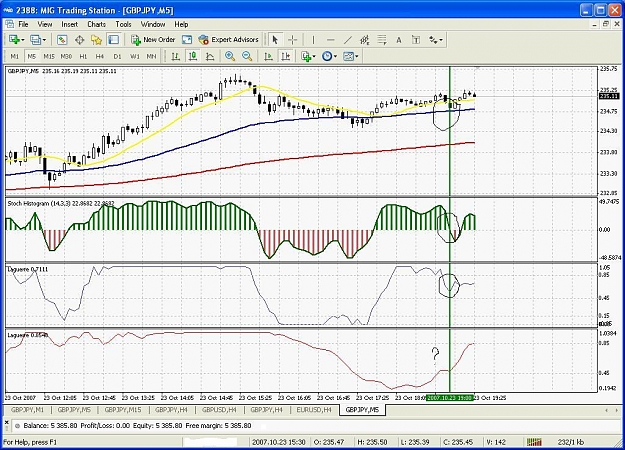
Task: Switch to the M30 timeframe
Action: click(66, 56)
